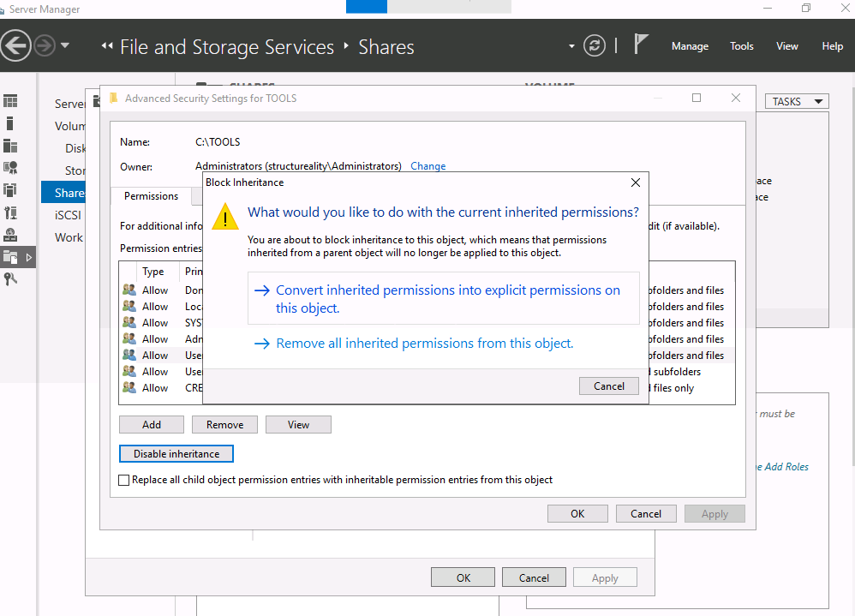Click the bottom sidebar tools icon

pos(10,279)
